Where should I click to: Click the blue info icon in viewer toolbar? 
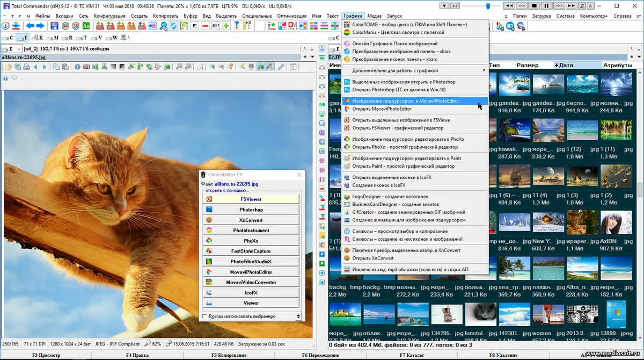click(77, 67)
